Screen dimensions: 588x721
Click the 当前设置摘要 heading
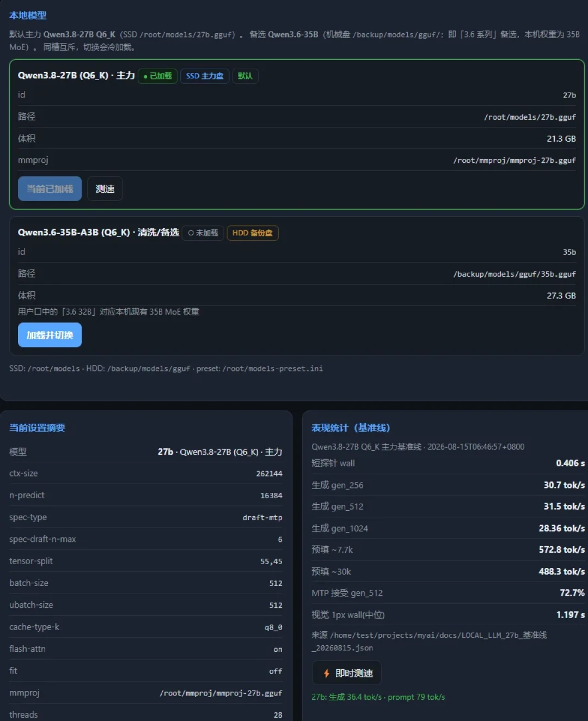(x=37, y=427)
